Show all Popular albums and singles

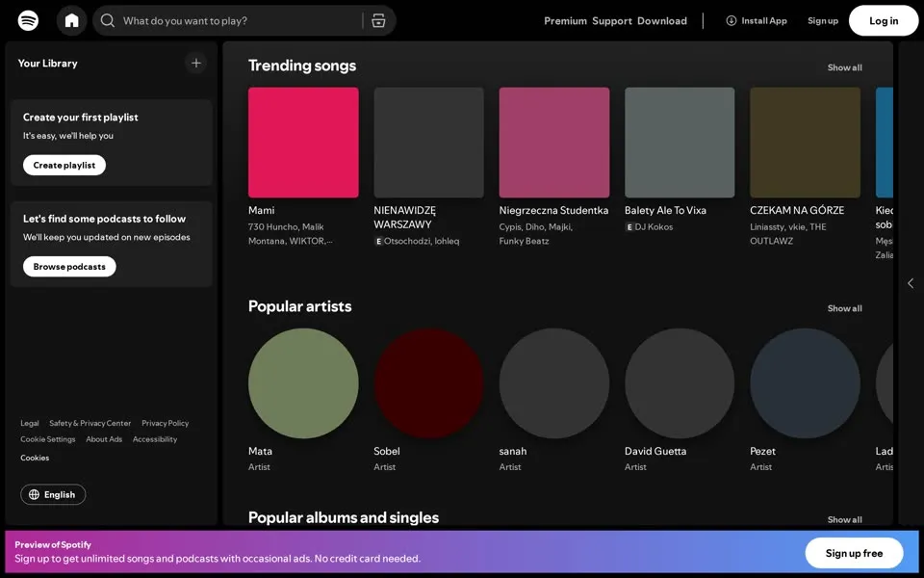click(844, 519)
